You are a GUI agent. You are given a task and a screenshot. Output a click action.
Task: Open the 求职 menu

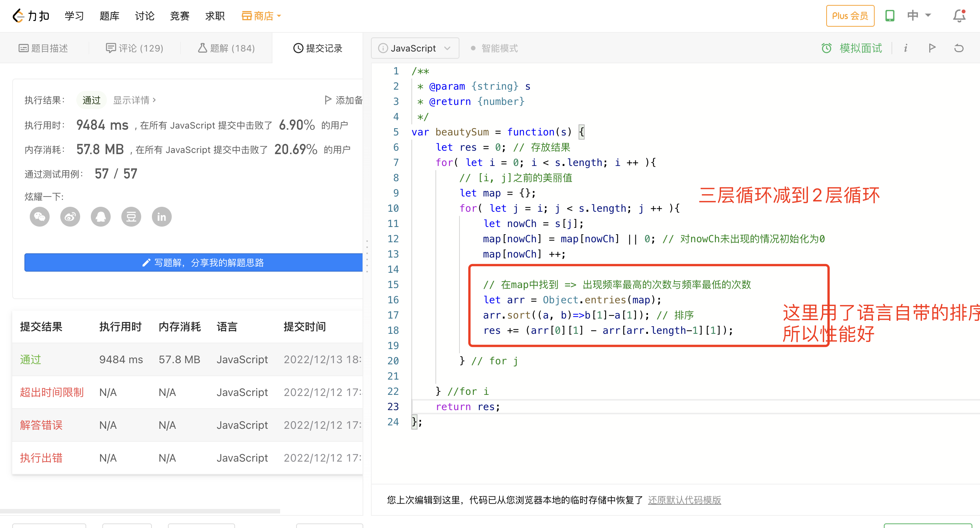[x=215, y=16]
